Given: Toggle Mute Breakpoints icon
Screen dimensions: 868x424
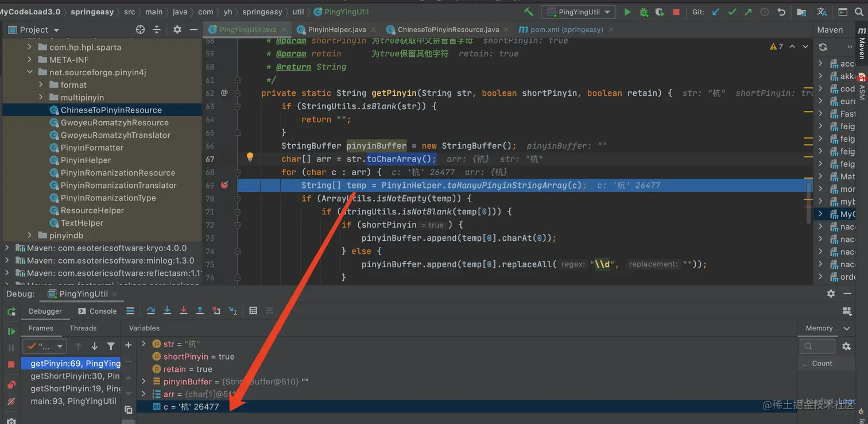Looking at the screenshot, I should 11,401.
